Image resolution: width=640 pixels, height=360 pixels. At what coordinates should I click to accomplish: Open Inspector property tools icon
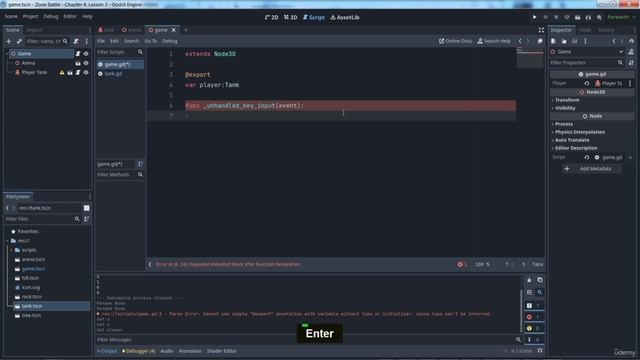tap(631, 63)
